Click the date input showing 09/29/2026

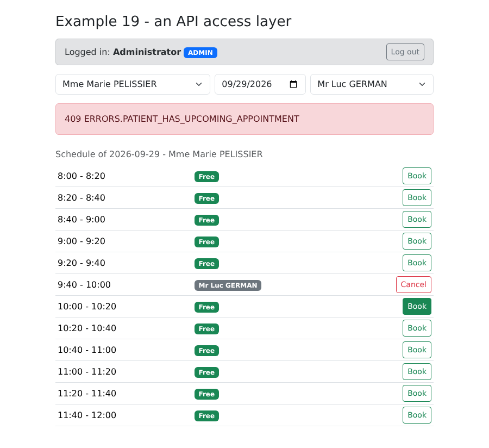pos(260,84)
